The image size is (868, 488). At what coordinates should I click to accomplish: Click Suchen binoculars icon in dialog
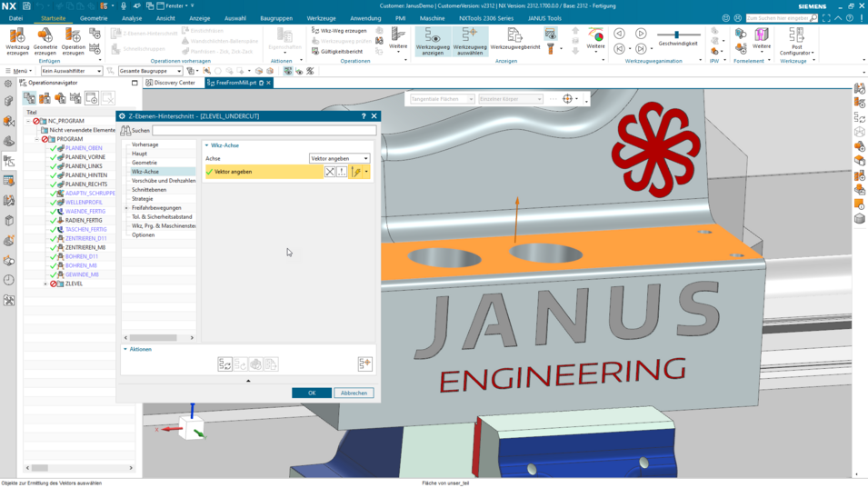point(125,131)
